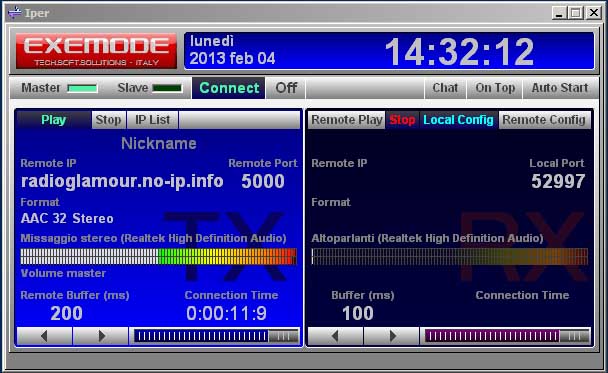Start transmission with the Play button

click(x=54, y=120)
